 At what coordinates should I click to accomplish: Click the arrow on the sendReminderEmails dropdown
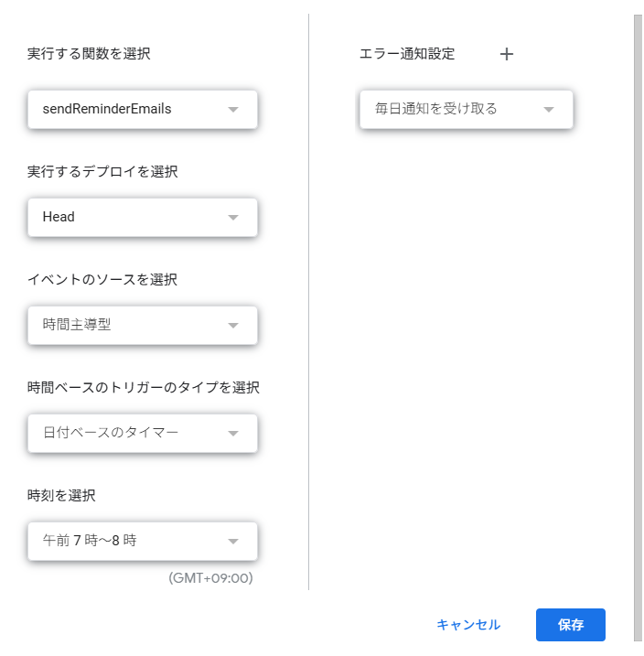233,110
